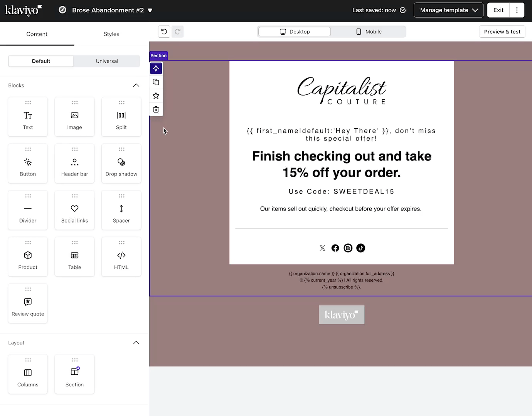Image resolution: width=532 pixels, height=416 pixels.
Task: Save section as favorite with star icon
Action: coord(156,96)
